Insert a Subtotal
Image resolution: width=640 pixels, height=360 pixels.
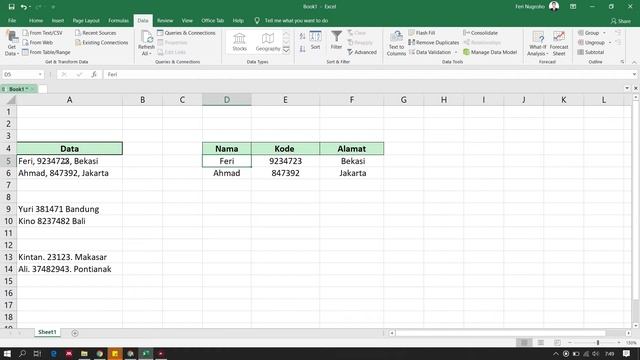pos(591,52)
